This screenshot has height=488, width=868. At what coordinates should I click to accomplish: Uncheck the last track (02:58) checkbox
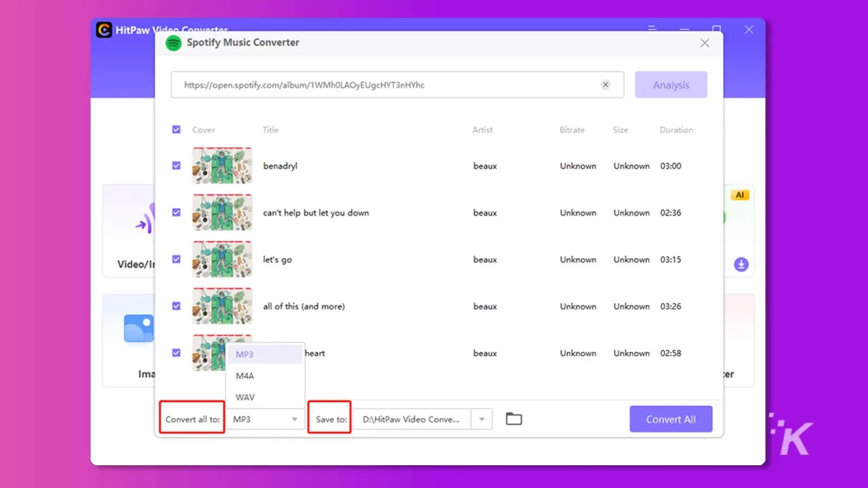pos(176,353)
